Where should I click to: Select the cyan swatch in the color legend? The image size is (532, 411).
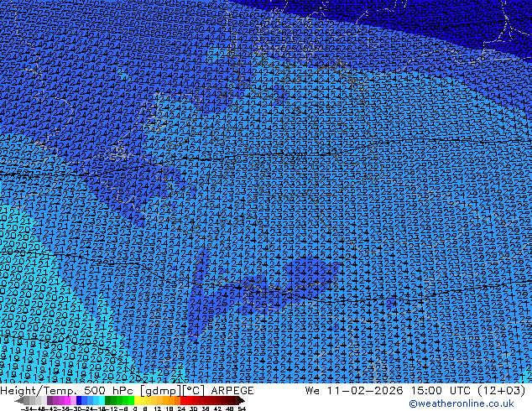[102, 401]
